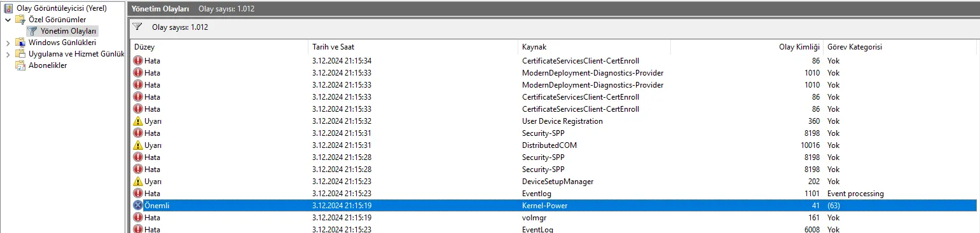Select event ID '1101' cell
The width and height of the screenshot is (980, 233).
click(811, 194)
